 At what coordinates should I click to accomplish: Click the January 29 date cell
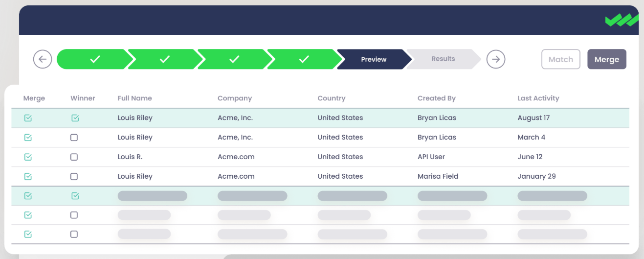pyautogui.click(x=537, y=176)
